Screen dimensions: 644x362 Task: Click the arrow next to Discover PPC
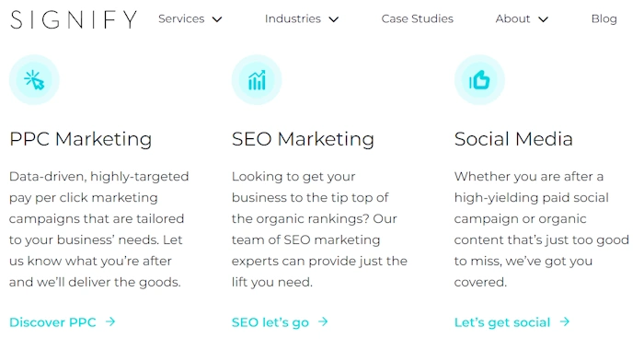pyautogui.click(x=110, y=321)
